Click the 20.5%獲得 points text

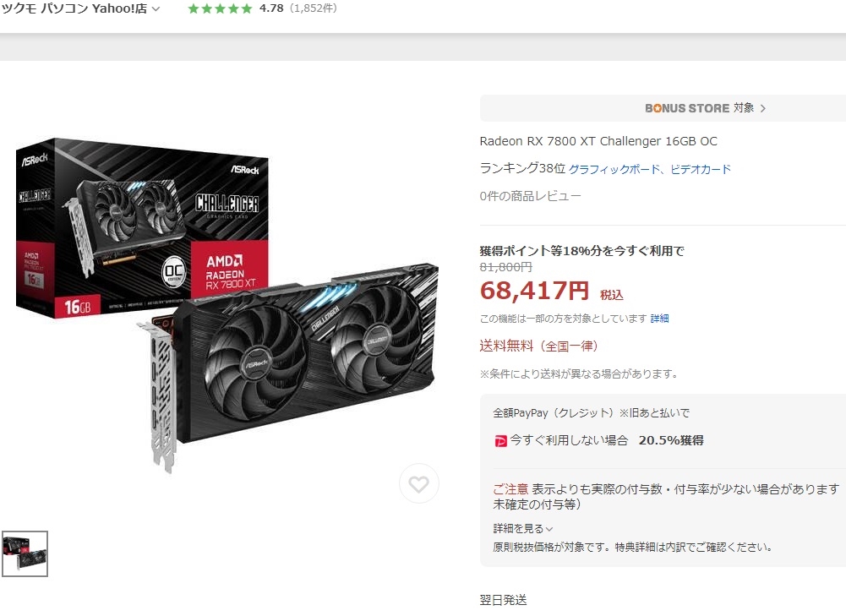(x=671, y=440)
